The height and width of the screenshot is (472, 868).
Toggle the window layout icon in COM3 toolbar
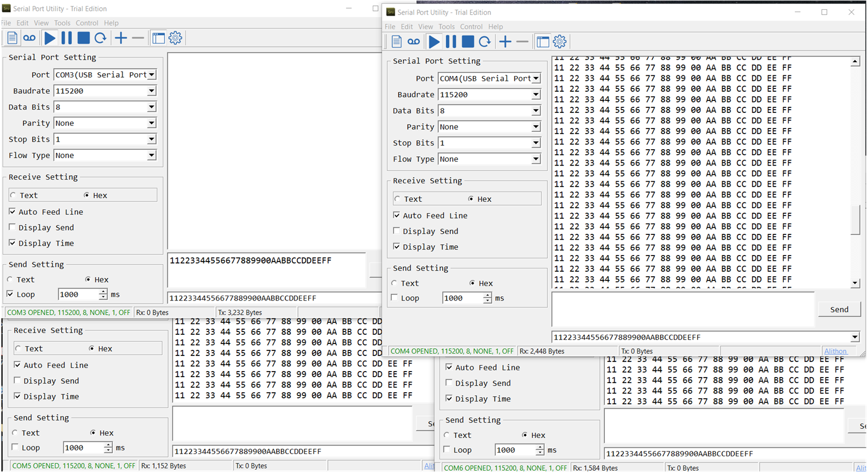(158, 38)
